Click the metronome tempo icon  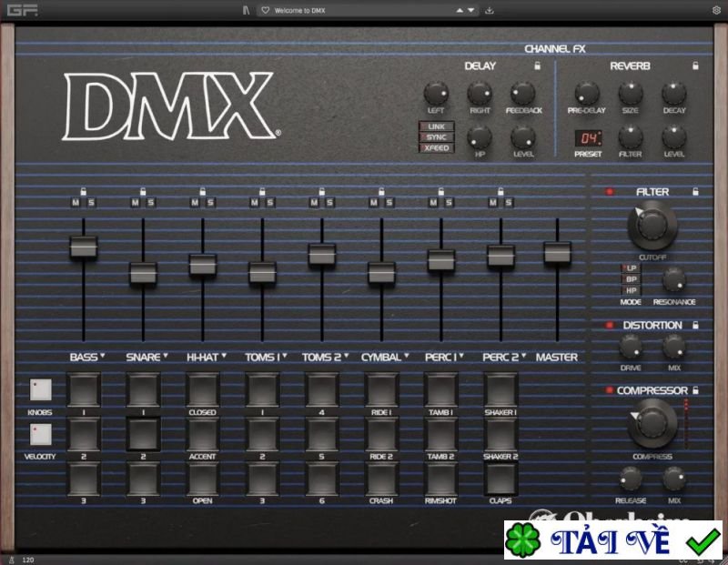12,560
